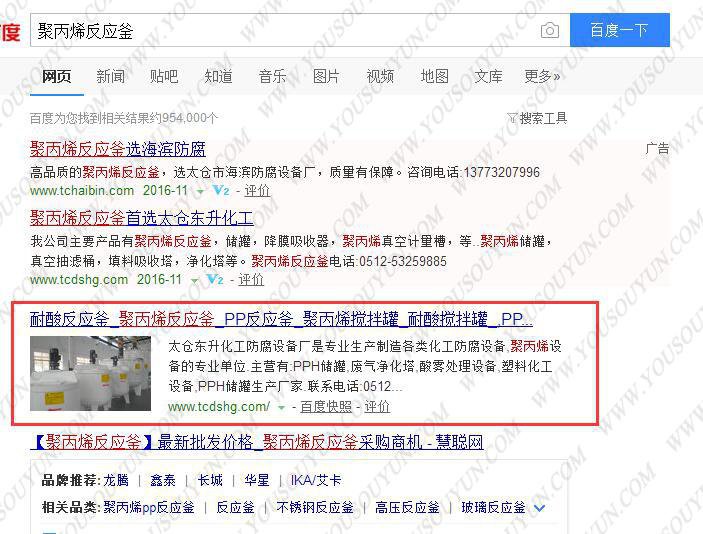This screenshot has width=703, height=534.
Task: Open related category 玻璃反应釜
Action: click(x=493, y=508)
